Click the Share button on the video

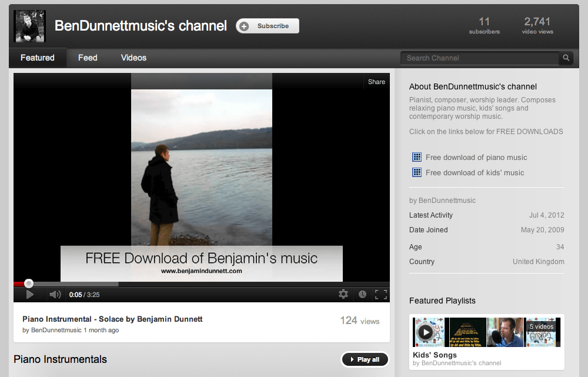click(376, 82)
